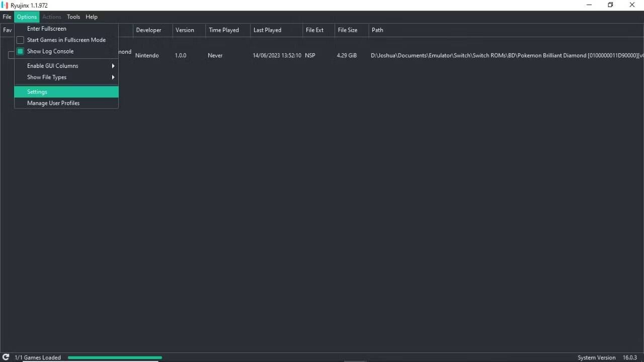
Task: Open the Tools menu
Action: (x=73, y=17)
